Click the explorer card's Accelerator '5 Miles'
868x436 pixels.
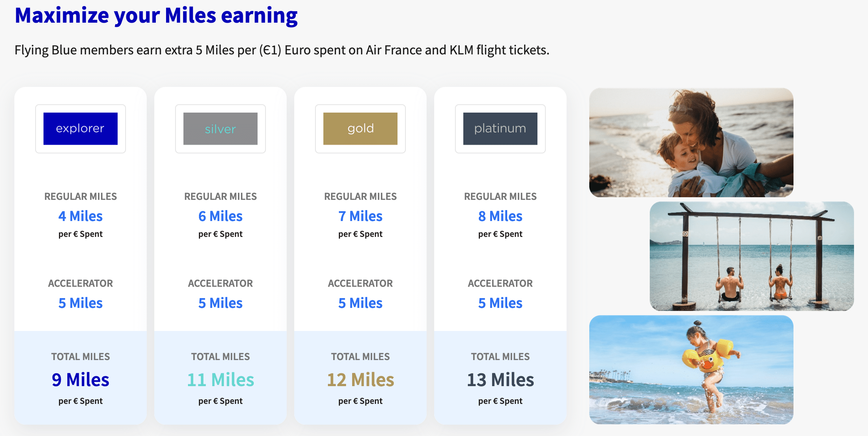(x=81, y=303)
